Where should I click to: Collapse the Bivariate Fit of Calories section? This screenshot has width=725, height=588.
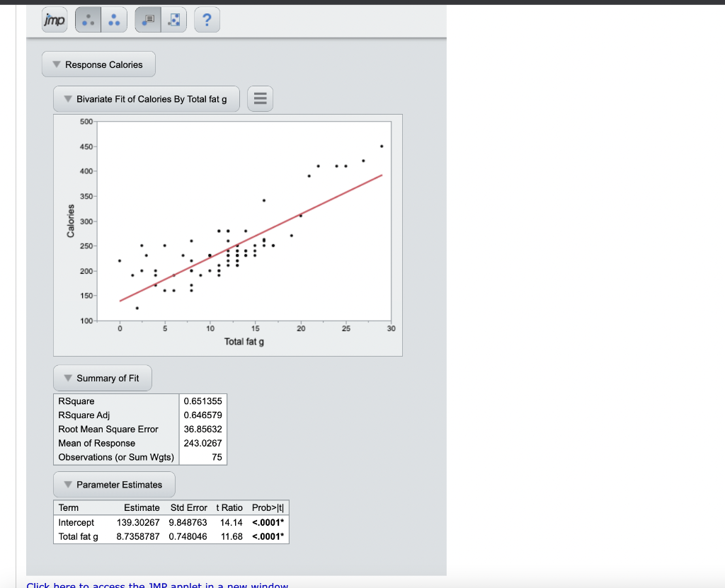tap(67, 99)
